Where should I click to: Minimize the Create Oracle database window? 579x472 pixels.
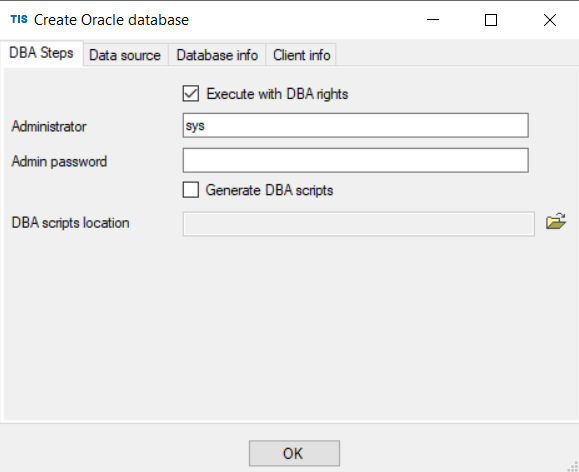[433, 20]
